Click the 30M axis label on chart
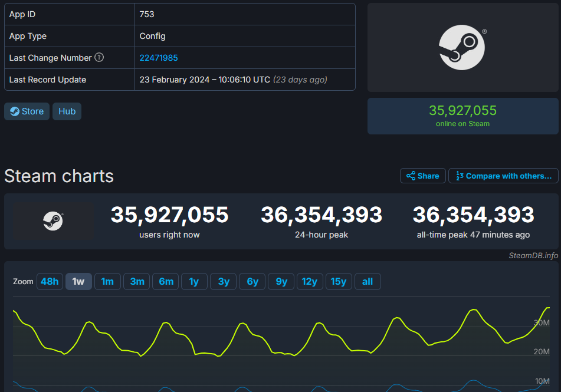The width and height of the screenshot is (561, 392). [542, 322]
